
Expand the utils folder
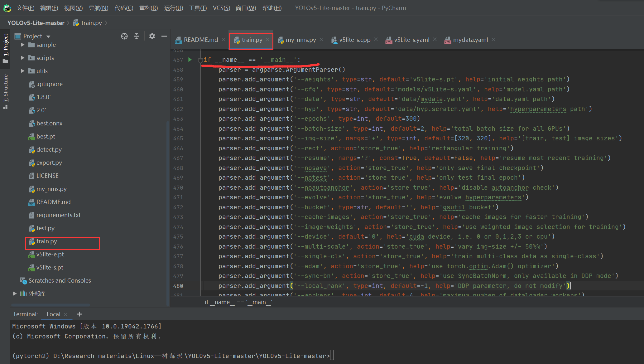coord(22,71)
